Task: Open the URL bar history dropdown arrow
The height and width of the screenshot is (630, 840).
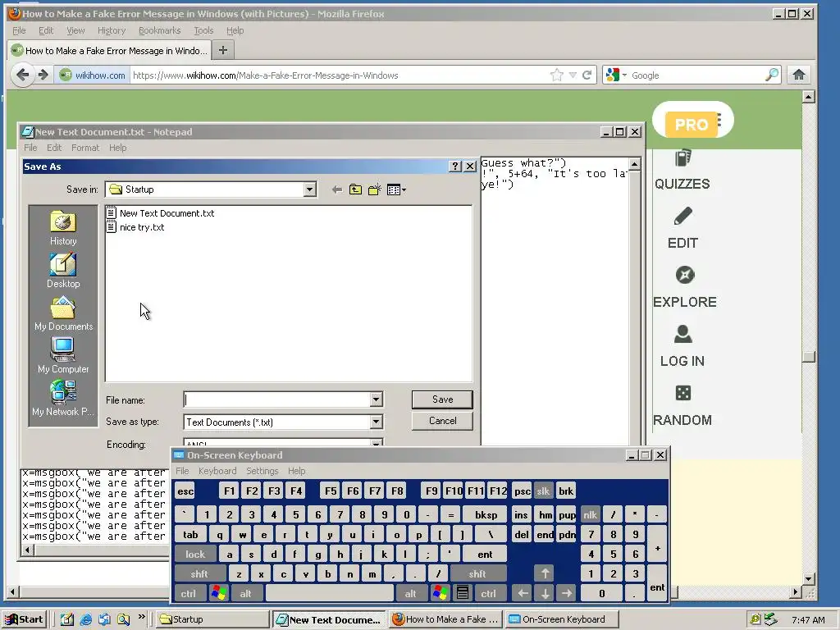Action: (x=573, y=75)
